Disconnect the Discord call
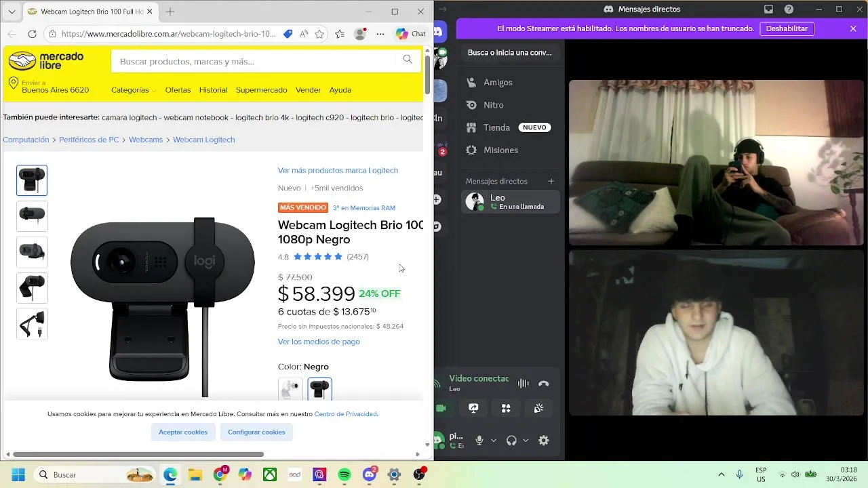 [543, 384]
